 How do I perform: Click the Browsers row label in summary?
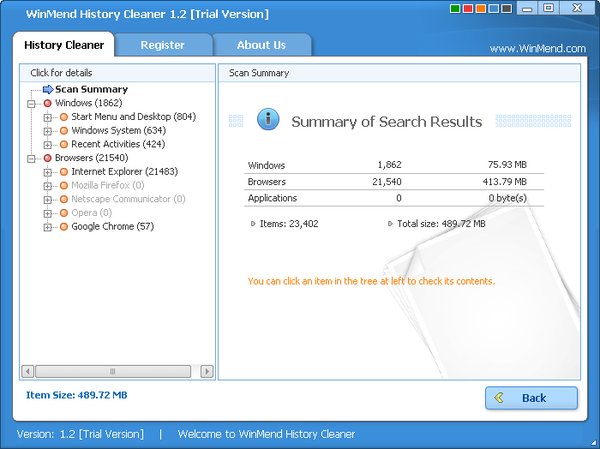[x=267, y=182]
